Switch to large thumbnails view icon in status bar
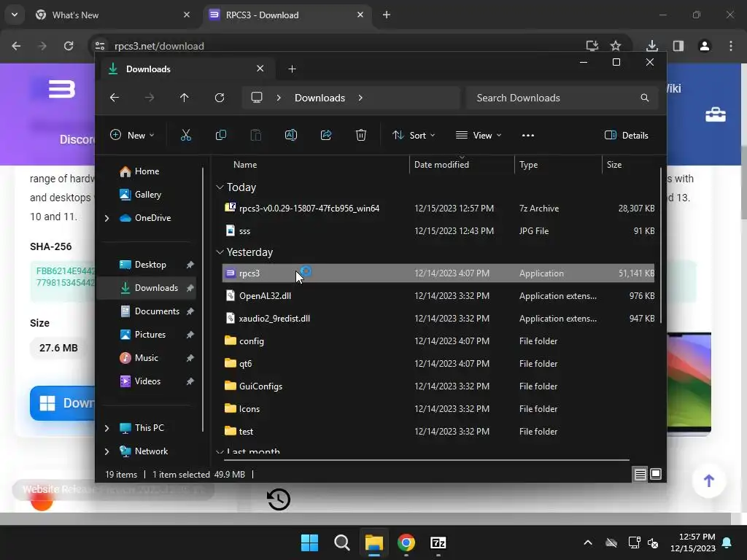Image resolution: width=747 pixels, height=560 pixels. coord(656,474)
